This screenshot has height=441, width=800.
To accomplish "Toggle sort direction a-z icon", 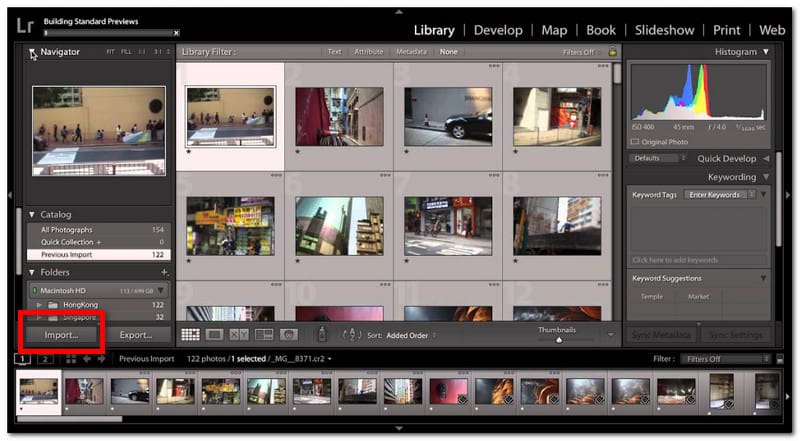I will click(352, 335).
